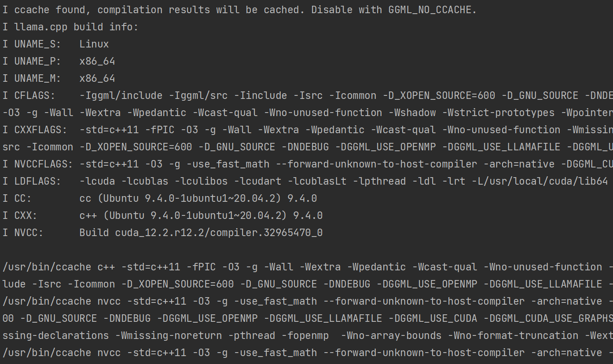Image resolution: width=613 pixels, height=364 pixels.
Task: Select the x86_64 value on UNAME_P line
Action: (x=97, y=61)
